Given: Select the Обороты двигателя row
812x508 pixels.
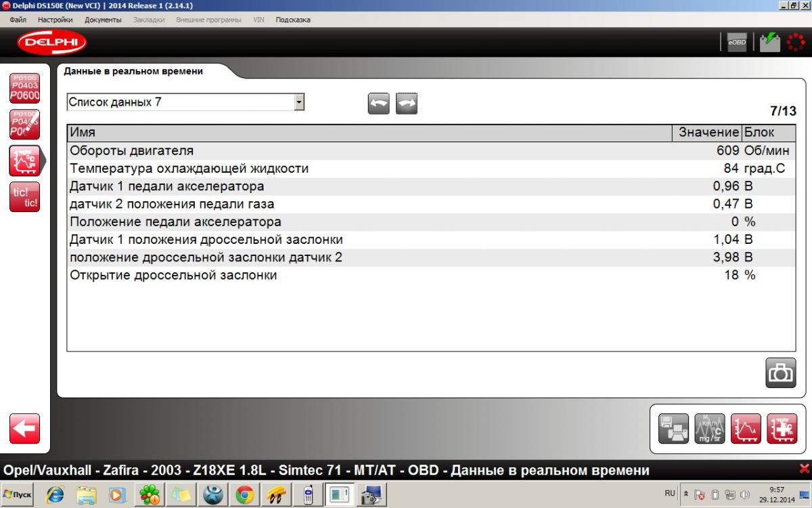Looking at the screenshot, I should tap(431, 150).
